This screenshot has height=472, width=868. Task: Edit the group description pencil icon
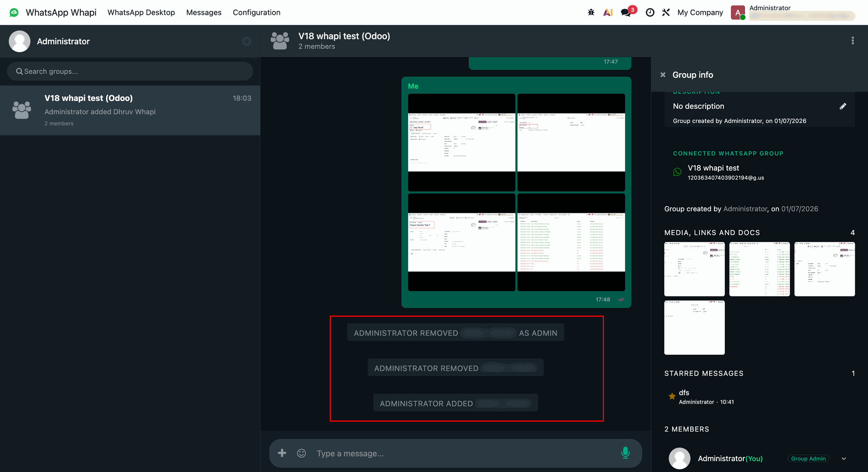(x=843, y=106)
